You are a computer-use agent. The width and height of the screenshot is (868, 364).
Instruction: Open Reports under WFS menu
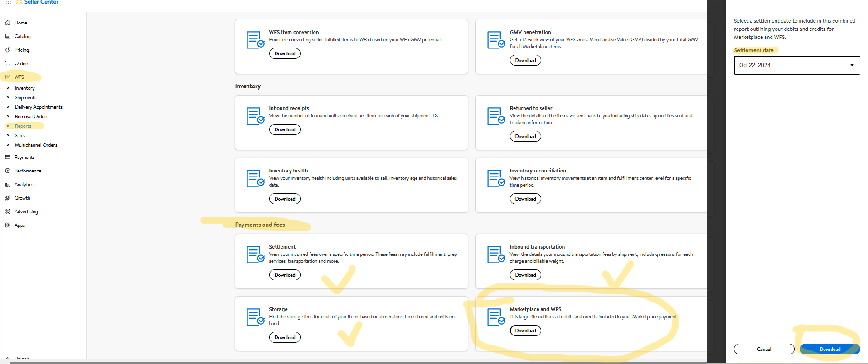(23, 126)
